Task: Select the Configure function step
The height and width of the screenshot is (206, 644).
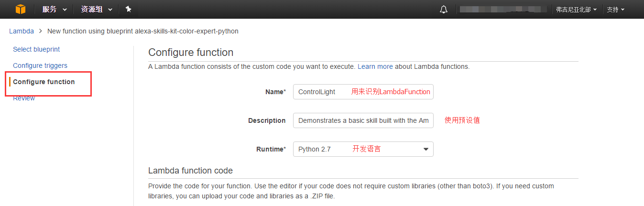Action: [44, 82]
